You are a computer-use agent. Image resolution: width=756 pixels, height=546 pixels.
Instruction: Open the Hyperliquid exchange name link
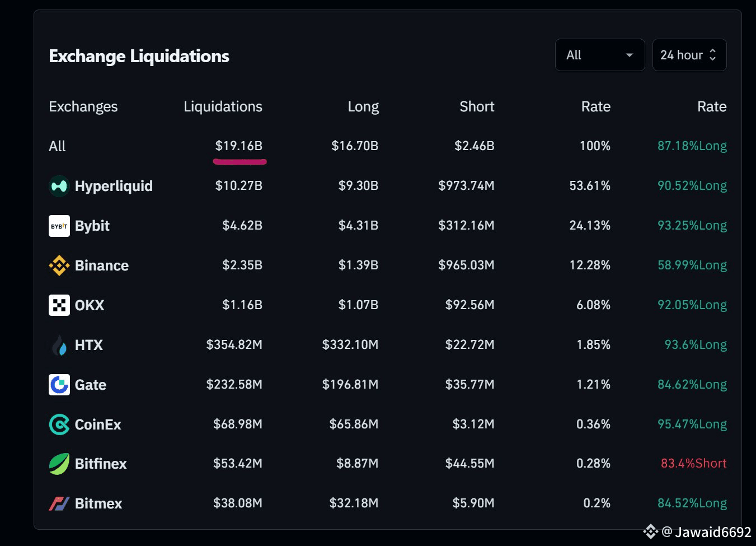tap(114, 186)
